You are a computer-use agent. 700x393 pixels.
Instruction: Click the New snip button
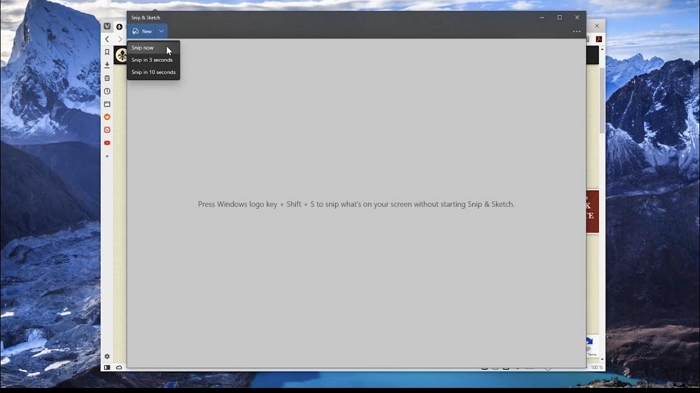pyautogui.click(x=142, y=31)
